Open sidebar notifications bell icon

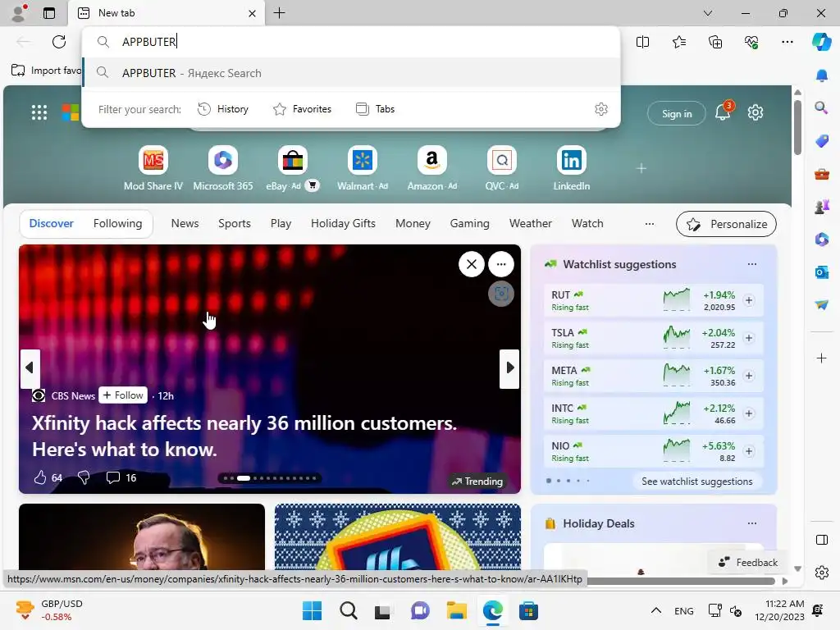tap(821, 75)
